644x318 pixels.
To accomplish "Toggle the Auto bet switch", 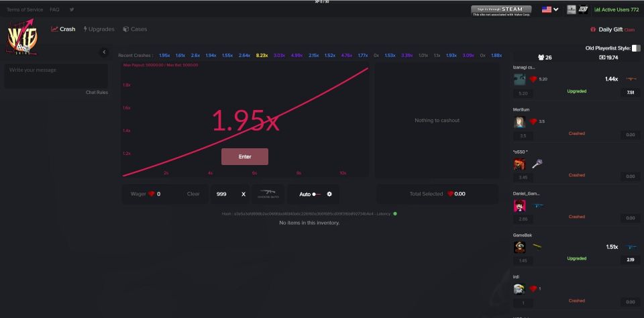I will tap(316, 194).
